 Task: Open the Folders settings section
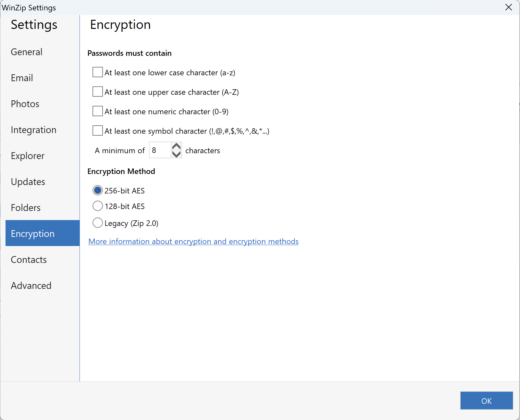coord(26,208)
